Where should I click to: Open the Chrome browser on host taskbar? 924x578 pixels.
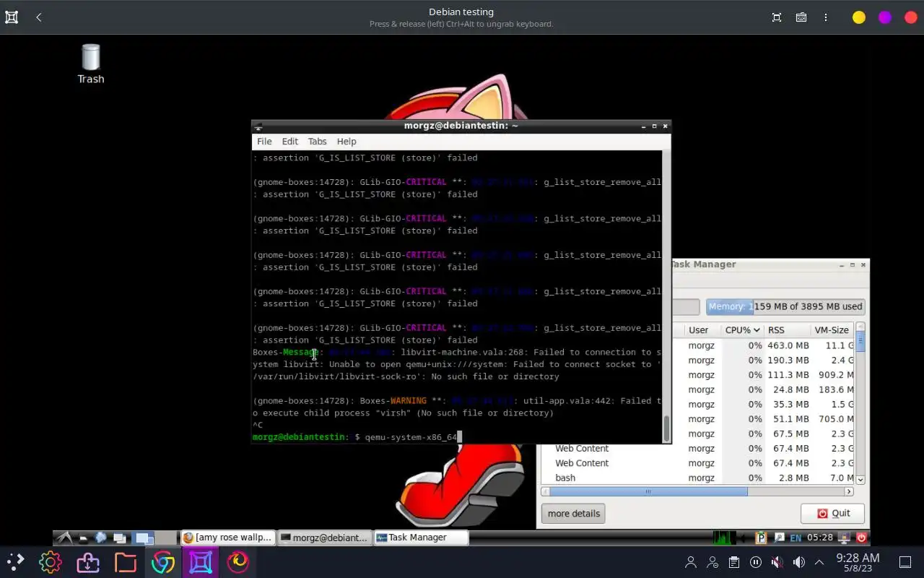point(163,562)
